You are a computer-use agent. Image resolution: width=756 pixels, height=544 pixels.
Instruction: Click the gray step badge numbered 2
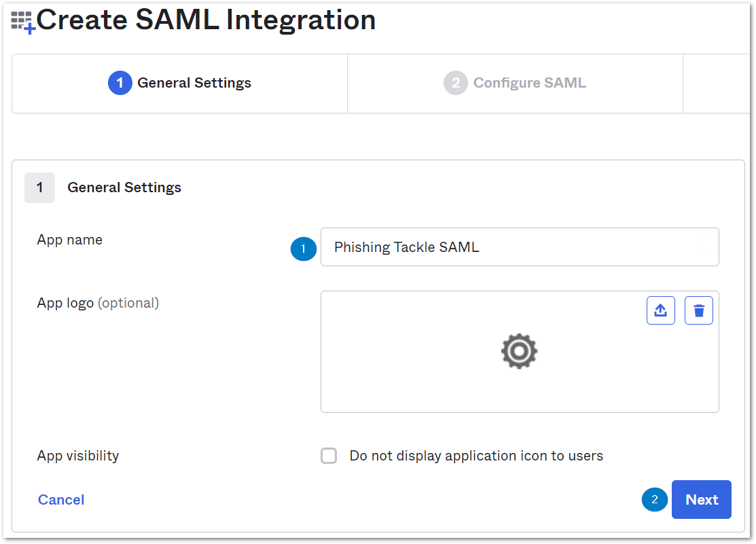pos(455,83)
